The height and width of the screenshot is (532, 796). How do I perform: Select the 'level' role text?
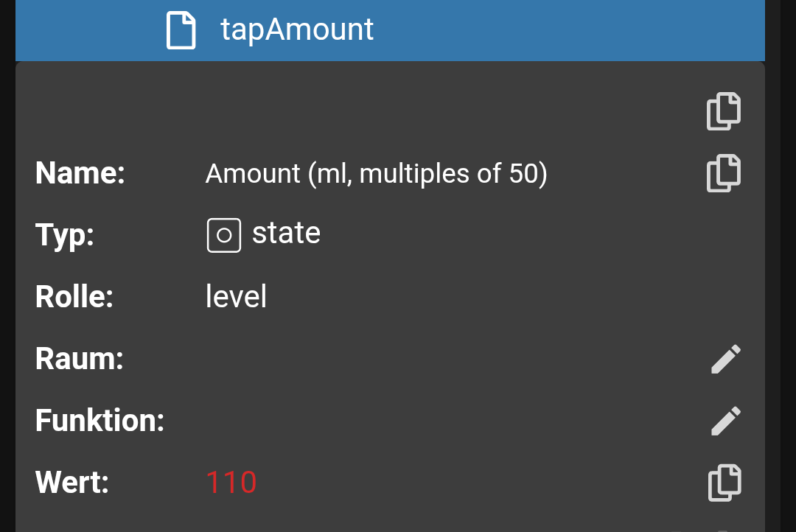point(236,296)
